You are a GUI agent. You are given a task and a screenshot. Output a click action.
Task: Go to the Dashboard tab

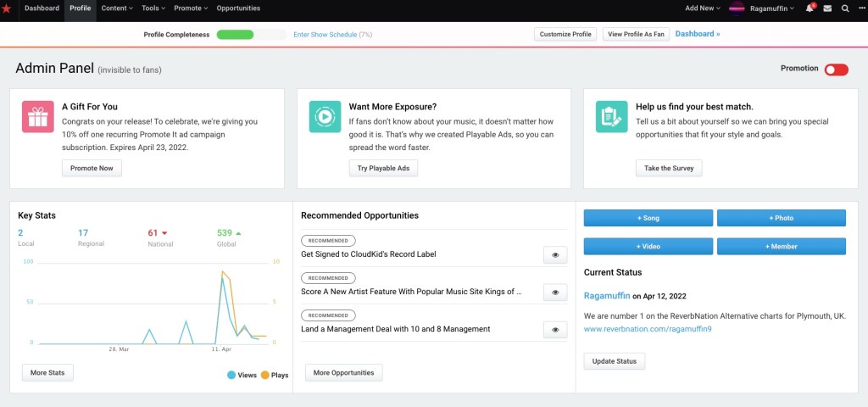coord(42,8)
